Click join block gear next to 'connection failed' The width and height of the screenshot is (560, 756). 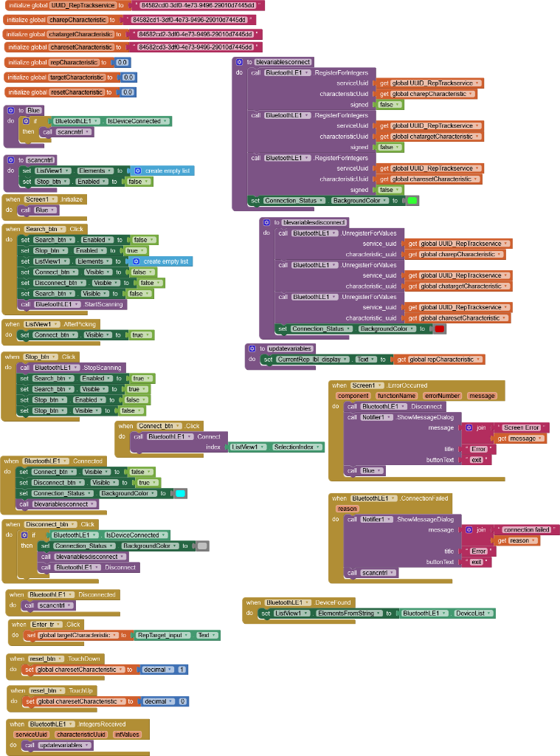click(x=469, y=530)
